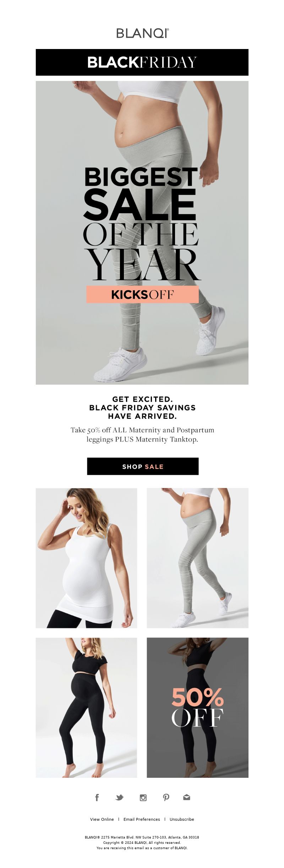The image size is (284, 868).
Task: Click the KICKS OFF peach label
Action: 142,294
